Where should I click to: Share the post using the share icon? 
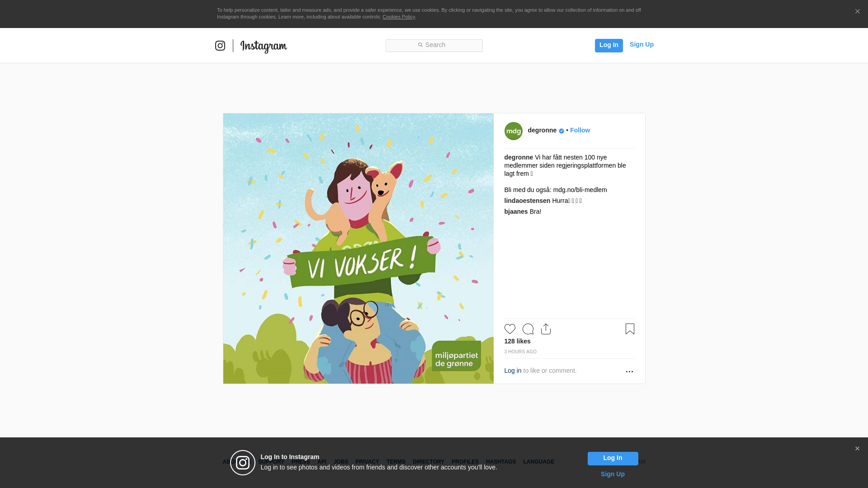(546, 329)
